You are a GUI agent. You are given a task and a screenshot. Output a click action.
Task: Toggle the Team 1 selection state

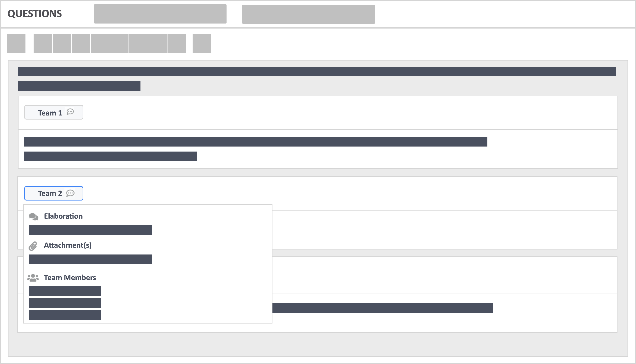point(53,112)
